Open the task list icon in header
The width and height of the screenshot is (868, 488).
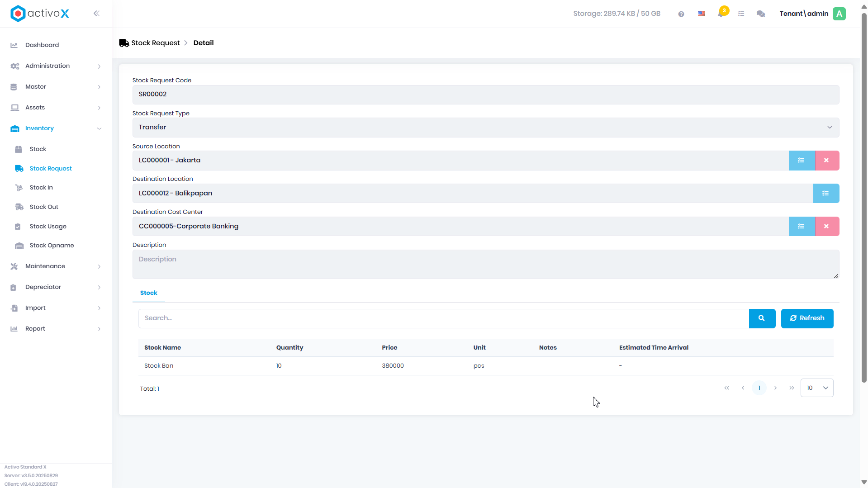[x=741, y=14]
